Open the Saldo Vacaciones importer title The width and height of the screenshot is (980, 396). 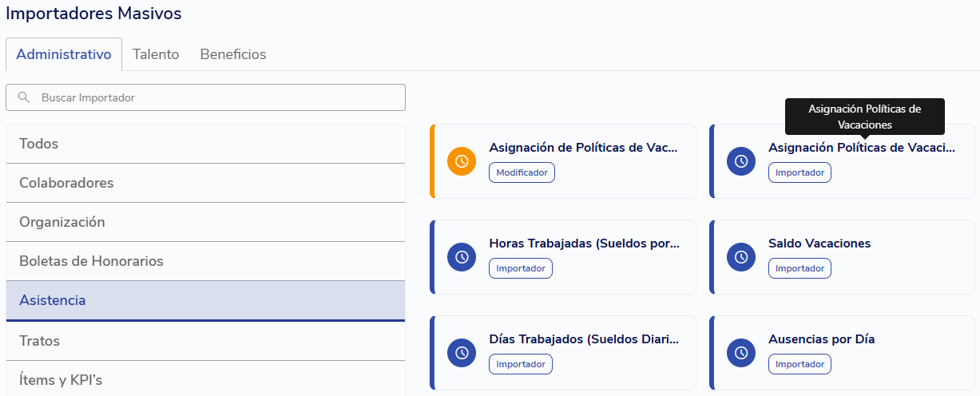pos(819,244)
